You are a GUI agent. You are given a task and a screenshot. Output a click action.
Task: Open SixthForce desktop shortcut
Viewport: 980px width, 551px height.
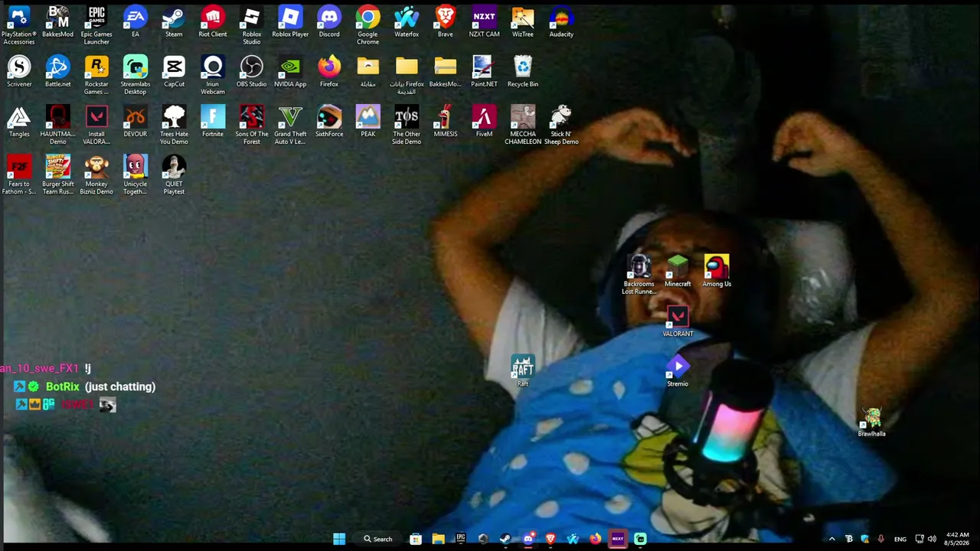tap(329, 121)
